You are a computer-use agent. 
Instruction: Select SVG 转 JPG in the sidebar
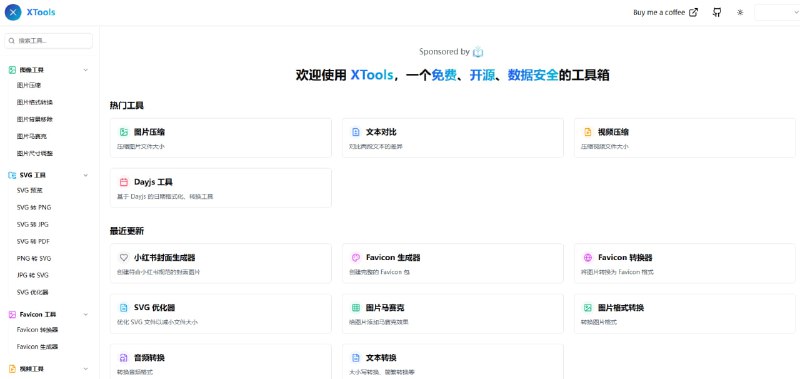point(33,224)
